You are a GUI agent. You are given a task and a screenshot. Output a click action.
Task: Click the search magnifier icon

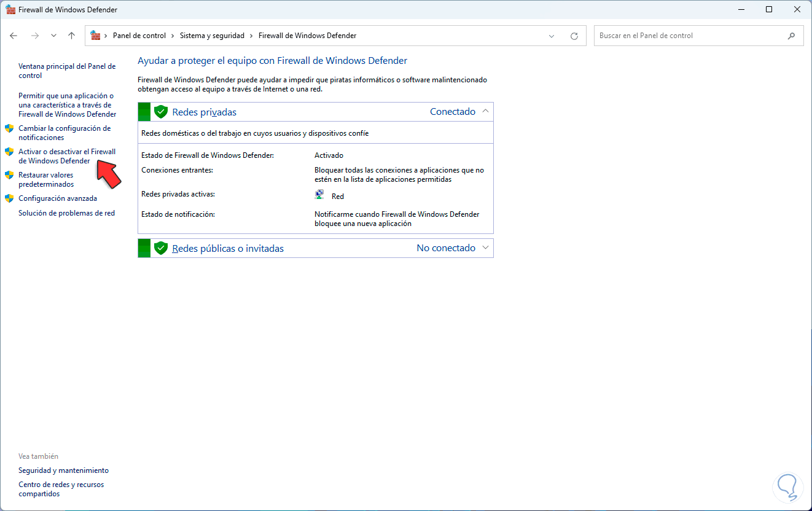[792, 36]
